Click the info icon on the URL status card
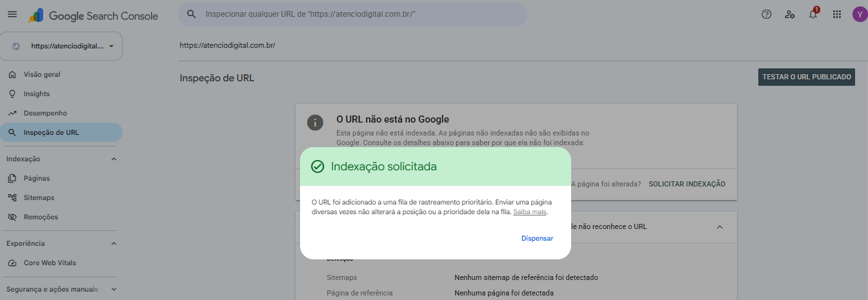Viewport: 868px width, 300px height. [x=315, y=123]
